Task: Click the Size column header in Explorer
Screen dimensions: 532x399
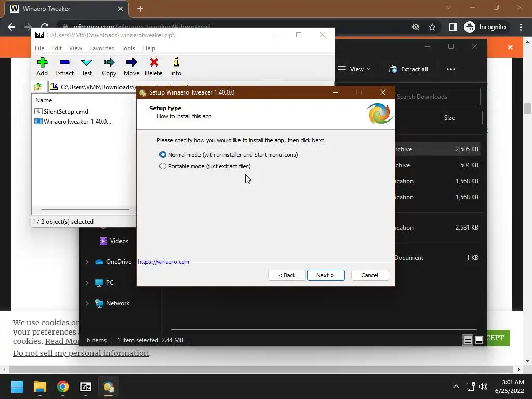Action: click(x=449, y=118)
